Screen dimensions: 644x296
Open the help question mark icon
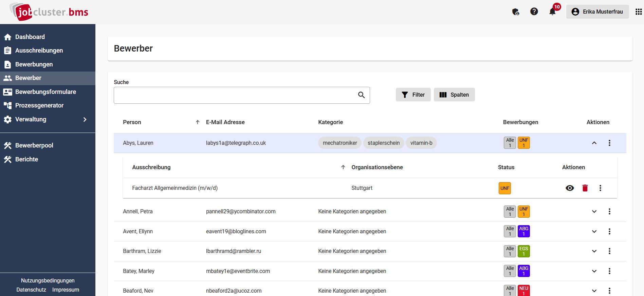[534, 12]
